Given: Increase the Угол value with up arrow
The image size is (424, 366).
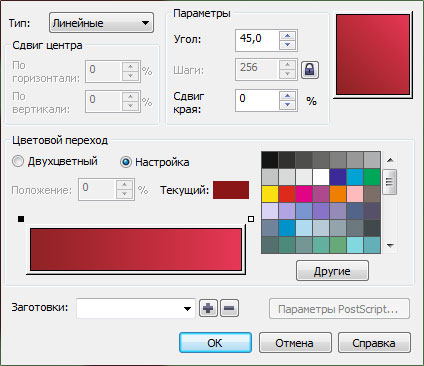Looking at the screenshot, I should pos(287,36).
